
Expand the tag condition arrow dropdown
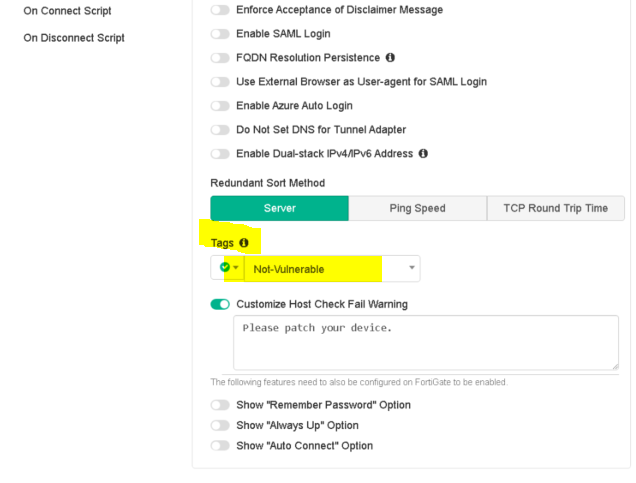point(236,268)
